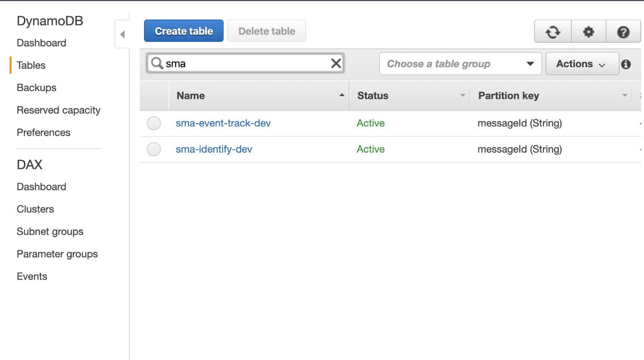Open settings with the gear icon
This screenshot has width=644, height=360.
(588, 32)
